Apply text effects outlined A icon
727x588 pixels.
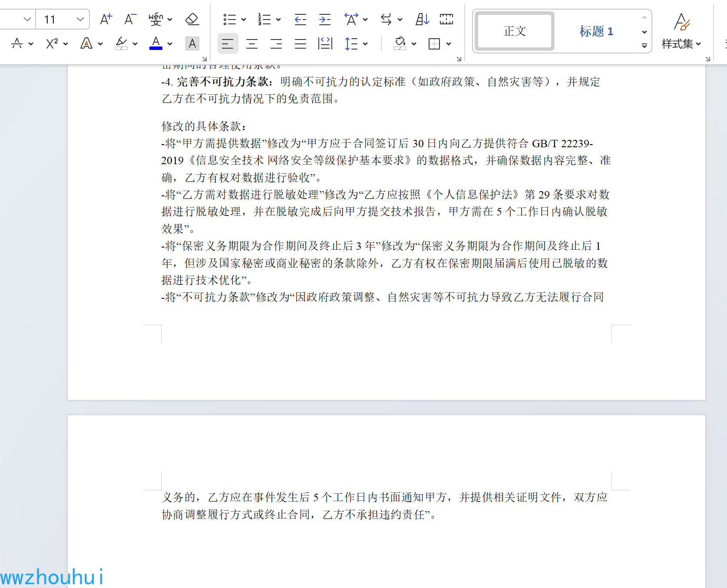coord(86,43)
